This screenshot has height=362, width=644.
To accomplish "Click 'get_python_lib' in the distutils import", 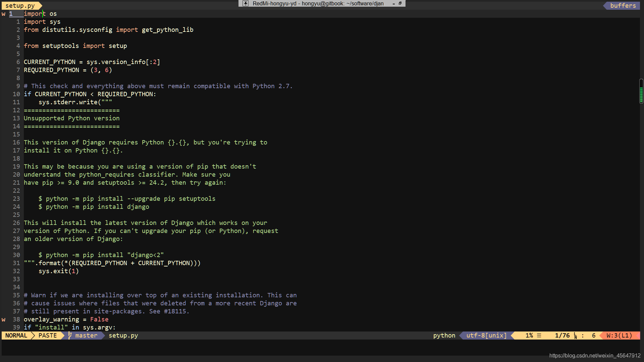I will (x=167, y=30).
